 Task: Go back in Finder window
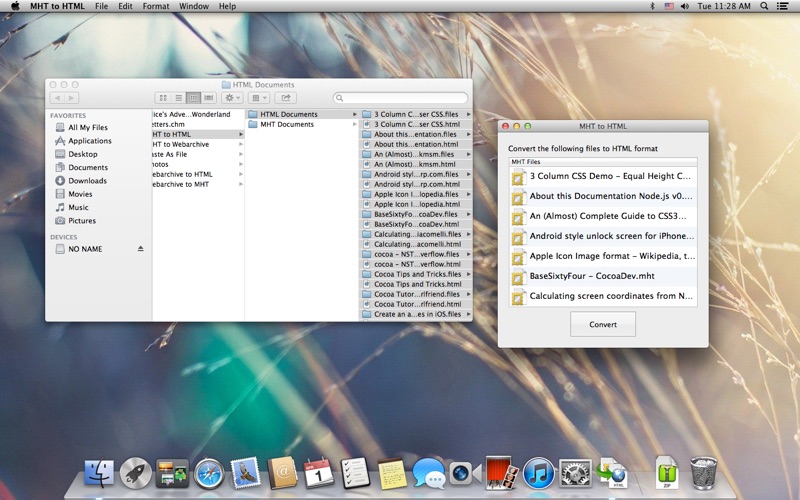coord(57,98)
